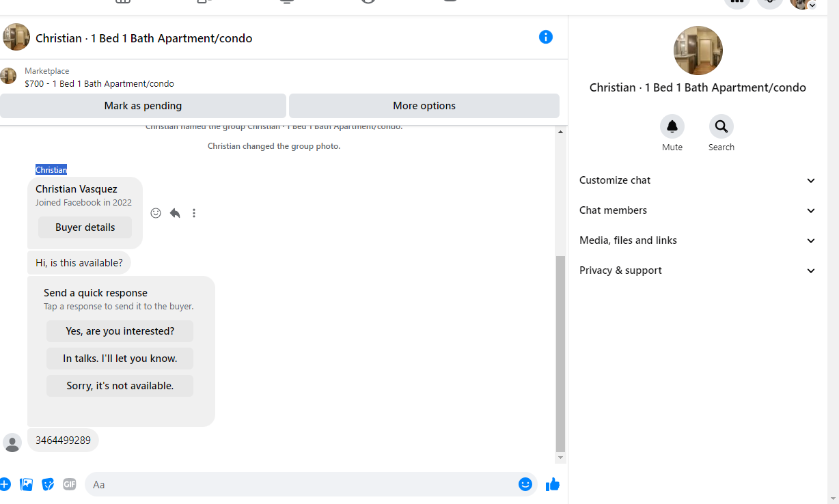Open the emoji picker in the message box
The height and width of the screenshot is (504, 839).
[x=525, y=484]
